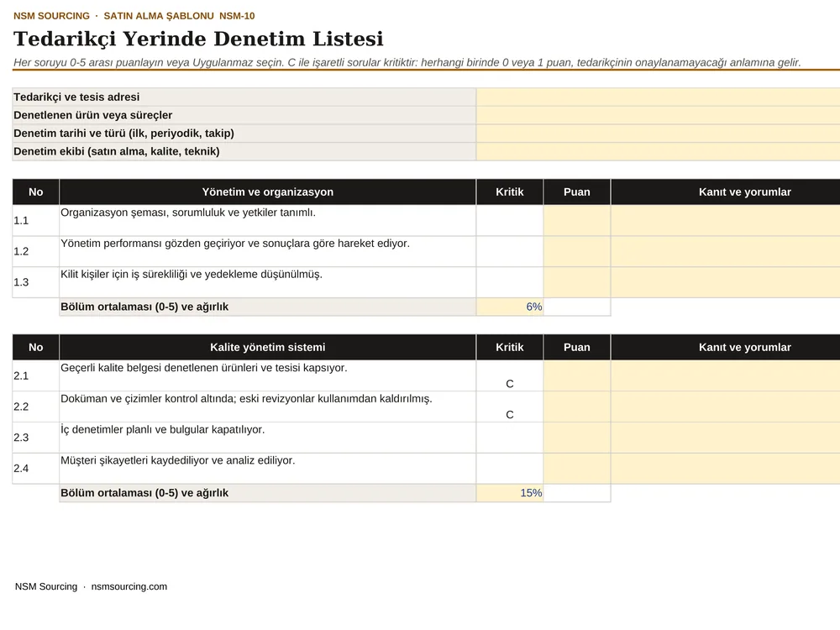Click the Puan cell for question 1.3
The width and height of the screenshot is (840, 630).
coord(577,282)
